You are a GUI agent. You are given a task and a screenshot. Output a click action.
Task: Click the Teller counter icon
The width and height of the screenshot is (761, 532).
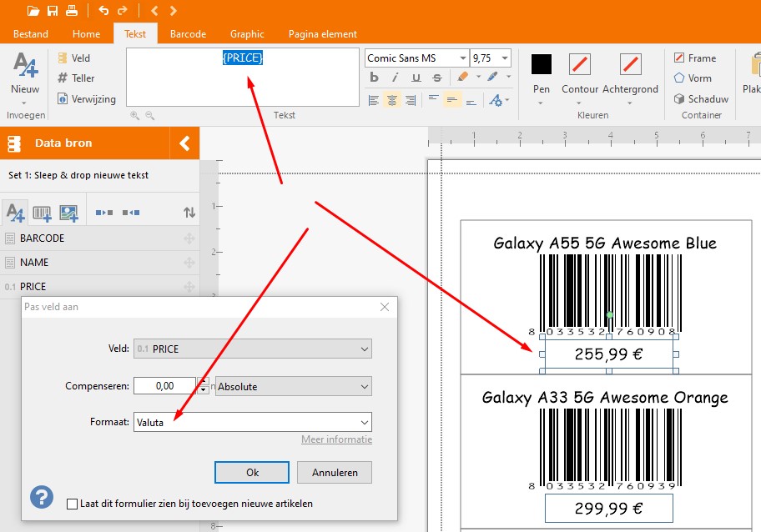coord(63,78)
